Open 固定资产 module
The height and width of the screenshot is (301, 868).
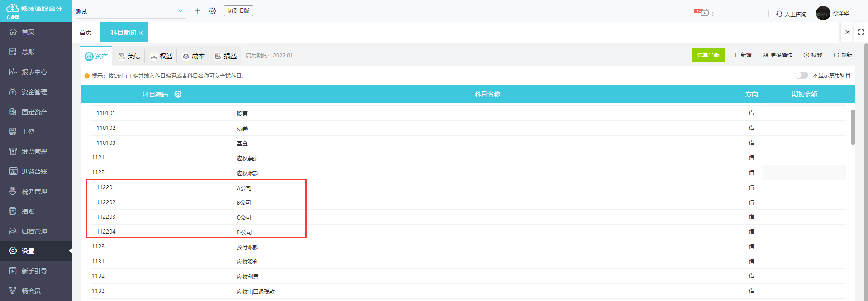[35, 112]
